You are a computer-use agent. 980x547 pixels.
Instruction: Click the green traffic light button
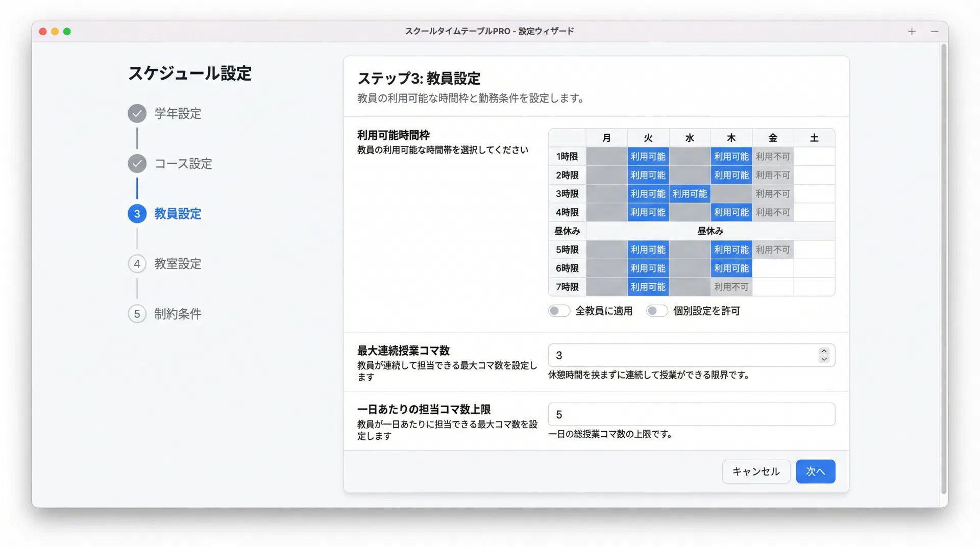[67, 31]
